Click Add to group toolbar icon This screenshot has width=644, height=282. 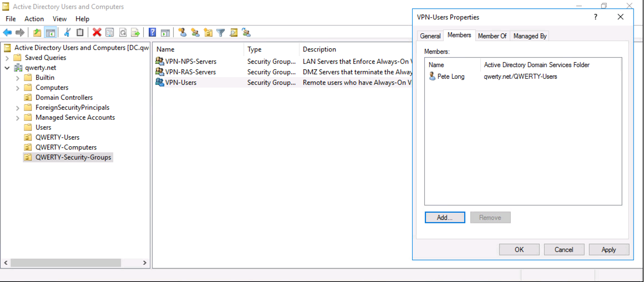pyautogui.click(x=246, y=33)
